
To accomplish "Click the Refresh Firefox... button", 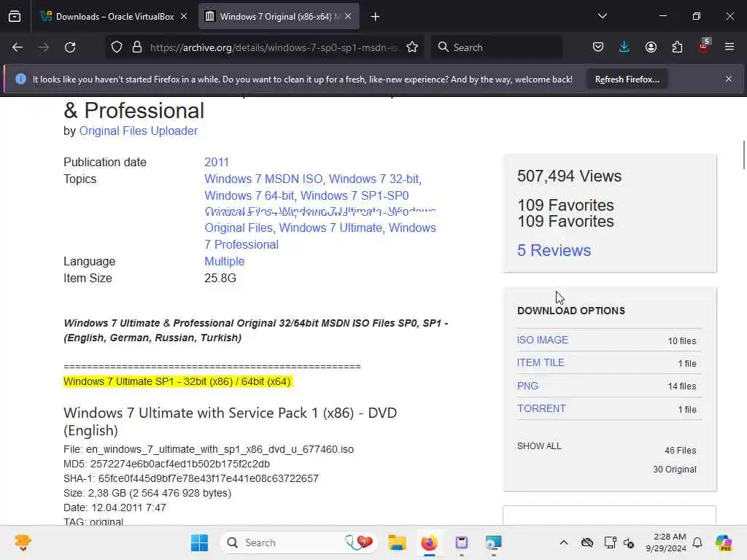I will (627, 79).
